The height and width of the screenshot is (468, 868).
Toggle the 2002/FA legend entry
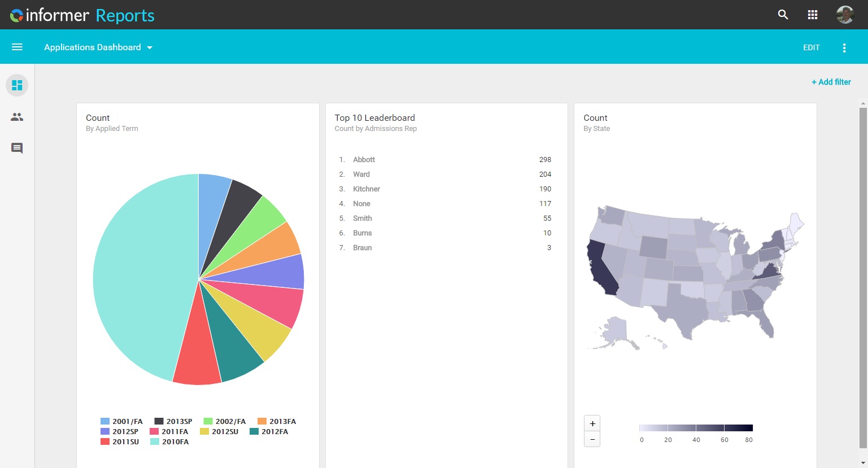click(x=225, y=421)
